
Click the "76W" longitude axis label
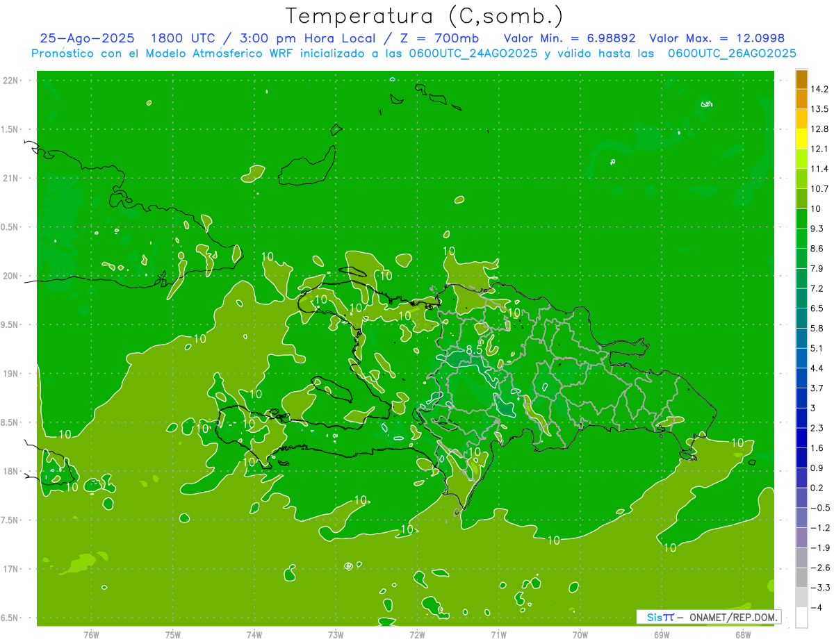point(91,635)
